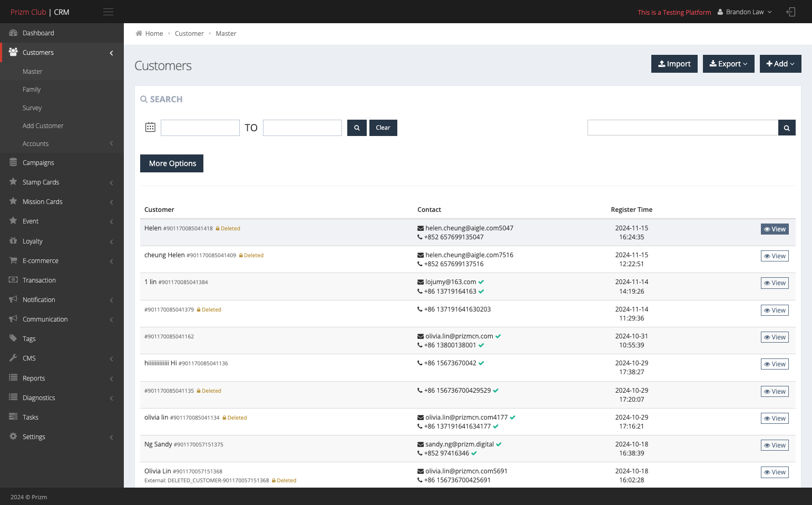The height and width of the screenshot is (505, 812).
Task: Run the date range search magnifier button
Action: tap(357, 128)
